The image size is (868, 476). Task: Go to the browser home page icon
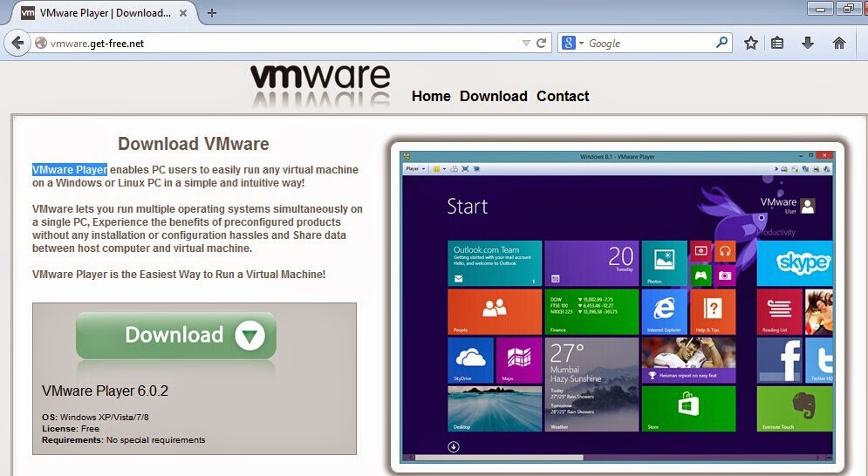[x=839, y=43]
